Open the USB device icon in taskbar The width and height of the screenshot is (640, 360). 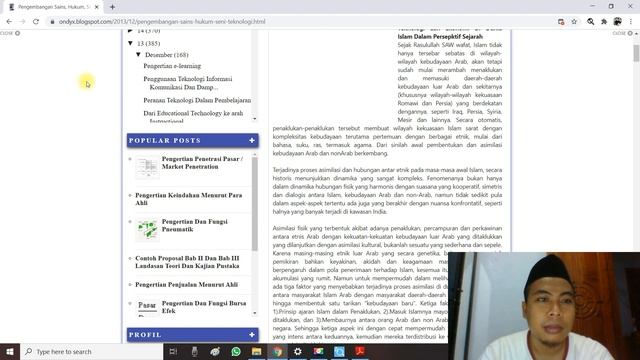point(194,351)
